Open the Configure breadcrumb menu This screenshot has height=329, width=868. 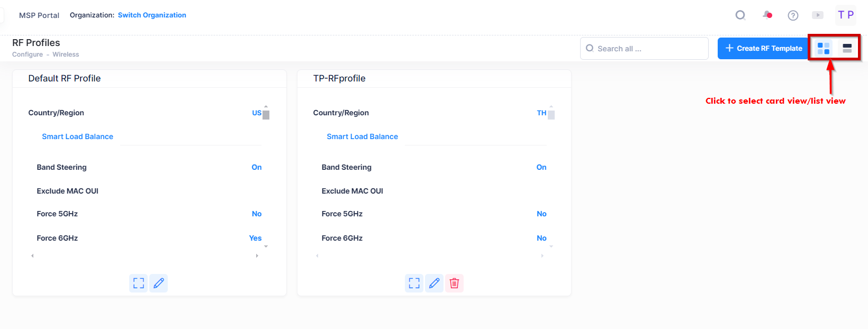[27, 54]
